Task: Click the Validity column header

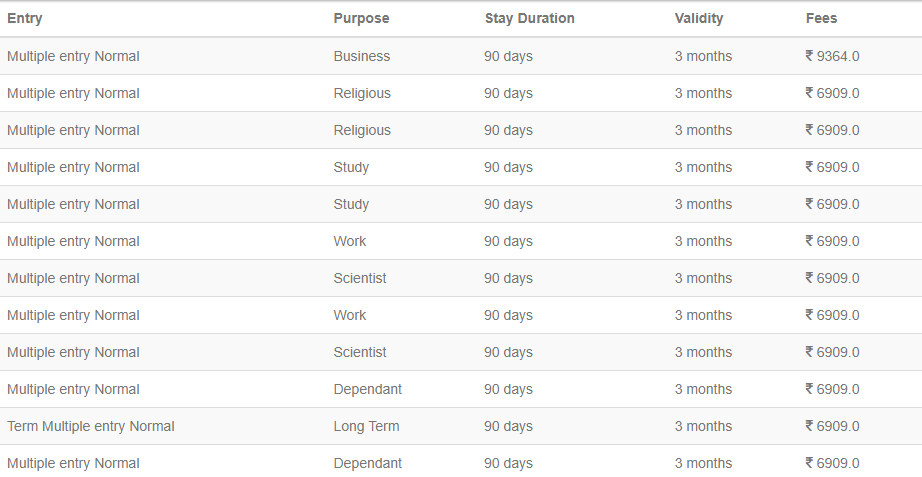Action: pyautogui.click(x=699, y=18)
